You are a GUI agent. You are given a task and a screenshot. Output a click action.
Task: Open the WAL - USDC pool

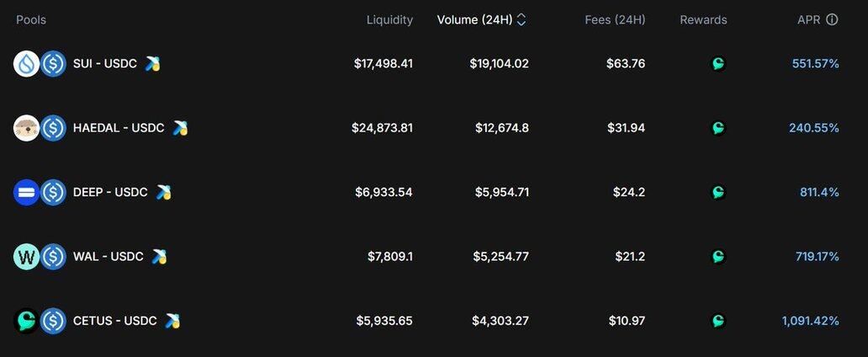tap(108, 257)
